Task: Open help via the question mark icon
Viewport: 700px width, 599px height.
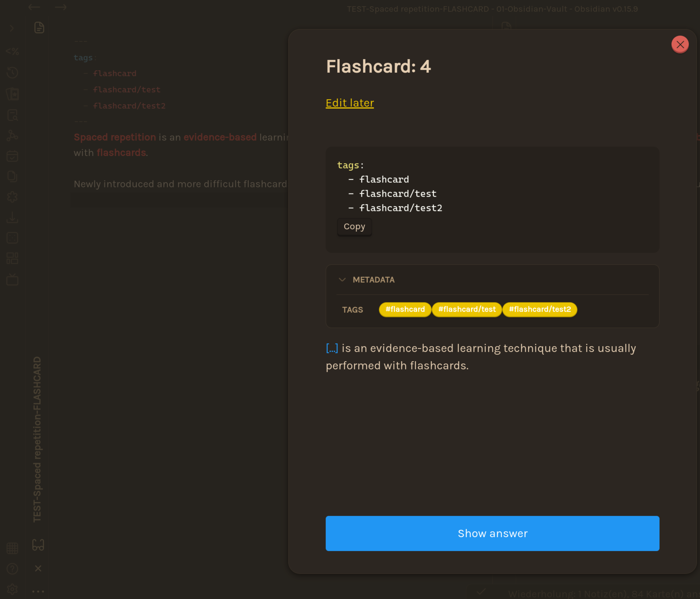Action: [12, 569]
